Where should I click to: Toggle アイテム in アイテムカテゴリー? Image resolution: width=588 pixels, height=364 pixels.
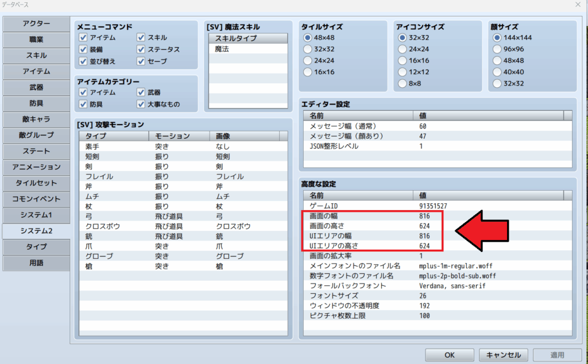(83, 92)
